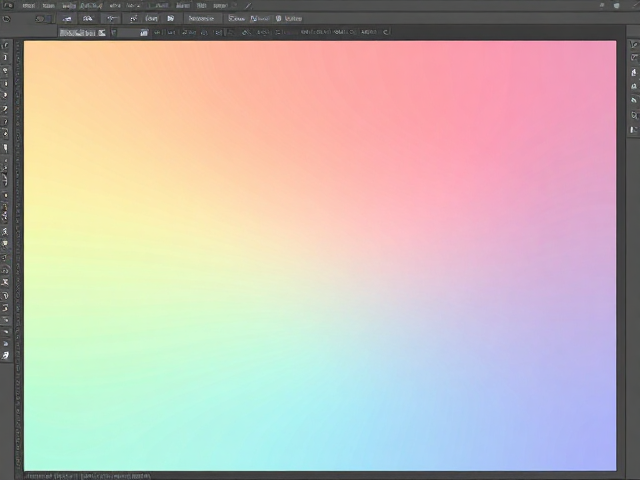Open the topmost icon in the right panel strip
Screen dimensions: 640x480
[634, 44]
